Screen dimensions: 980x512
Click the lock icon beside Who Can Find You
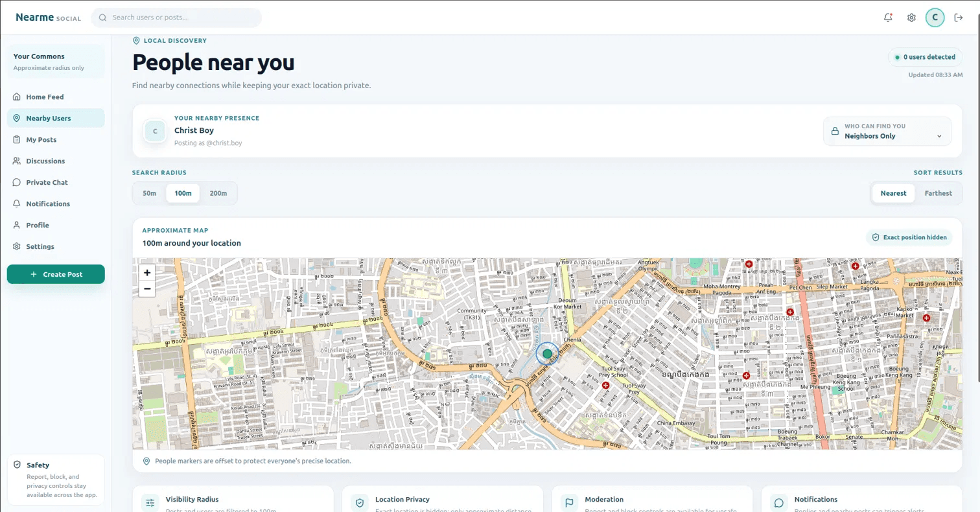[x=835, y=132]
